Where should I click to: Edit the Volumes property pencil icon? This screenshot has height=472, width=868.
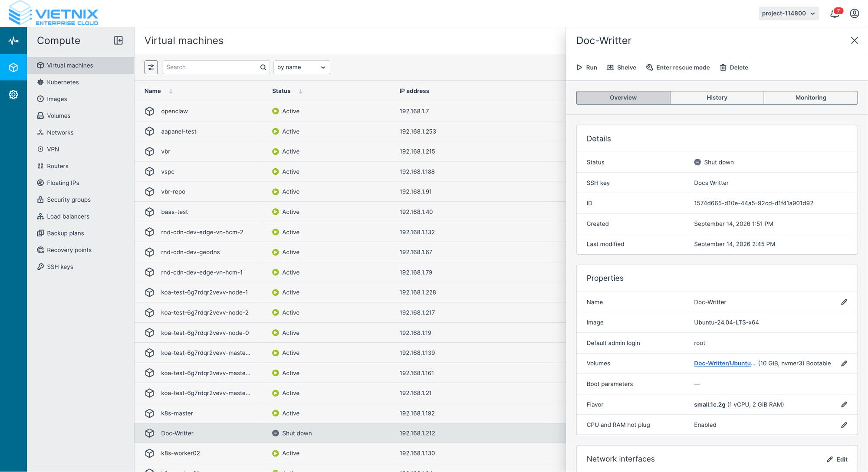click(844, 364)
